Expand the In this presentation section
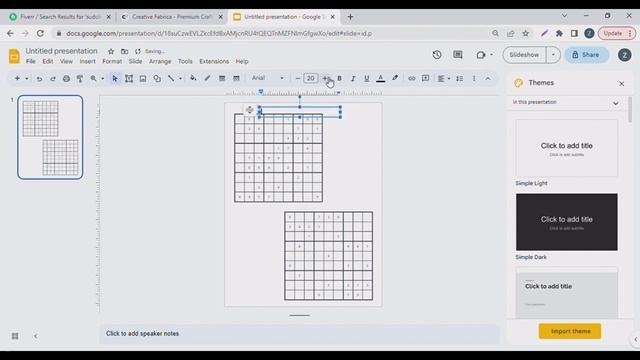 [x=615, y=103]
